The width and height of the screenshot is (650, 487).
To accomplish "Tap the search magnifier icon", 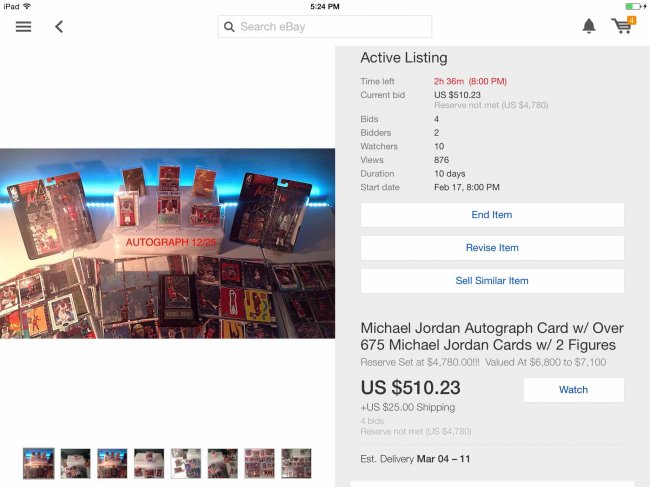I will click(x=229, y=27).
